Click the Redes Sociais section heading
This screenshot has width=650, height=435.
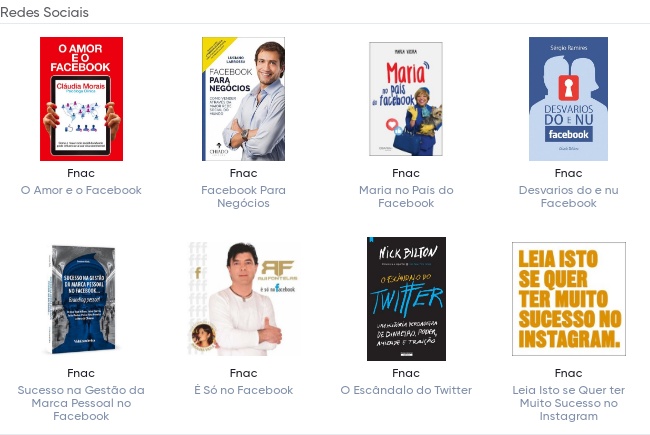point(44,12)
